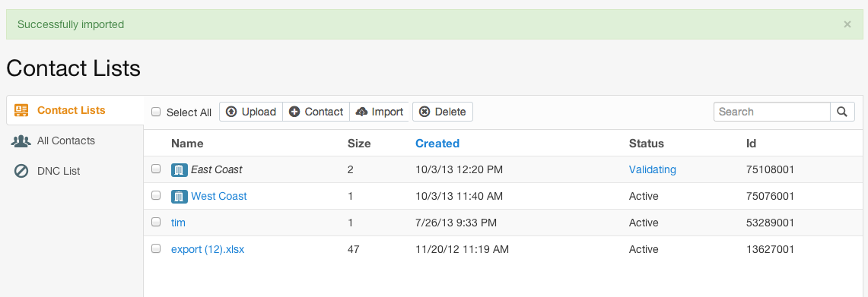Click the Id column header
The height and width of the screenshot is (297, 868).
point(751,144)
